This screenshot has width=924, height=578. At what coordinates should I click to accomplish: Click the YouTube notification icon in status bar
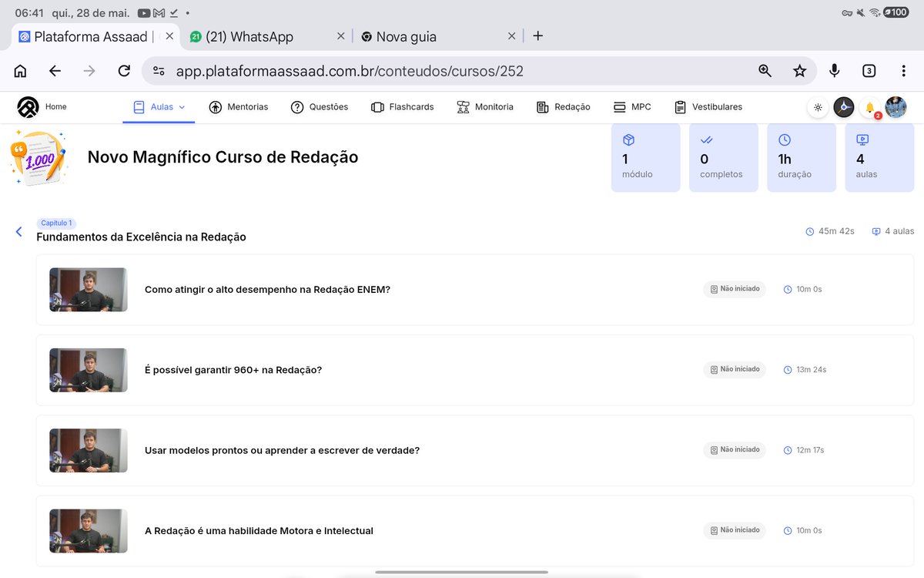coord(144,13)
